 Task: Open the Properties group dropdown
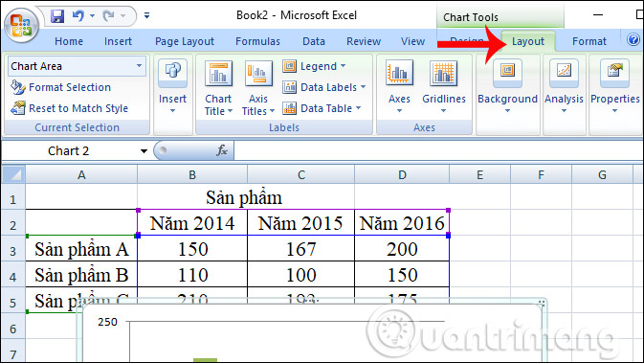click(615, 87)
